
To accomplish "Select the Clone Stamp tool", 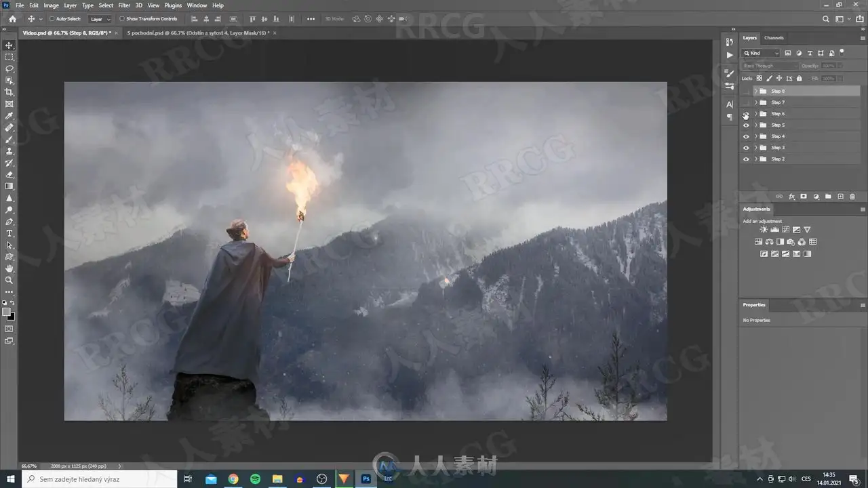I will coord(9,151).
